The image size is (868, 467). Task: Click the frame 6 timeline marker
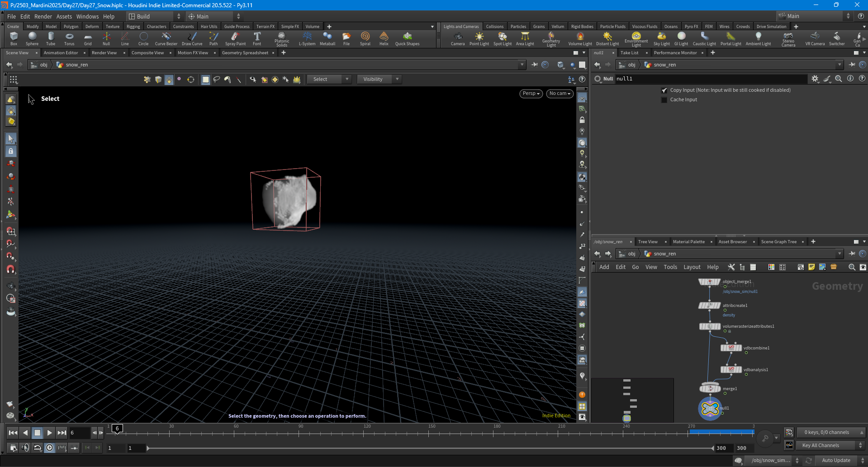117,428
